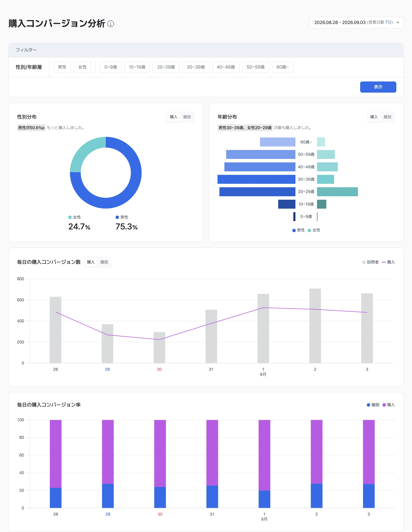Viewport: 412px width, 532px height.
Task: Click the 男性 legend dot under the donut
Action: tap(117, 217)
